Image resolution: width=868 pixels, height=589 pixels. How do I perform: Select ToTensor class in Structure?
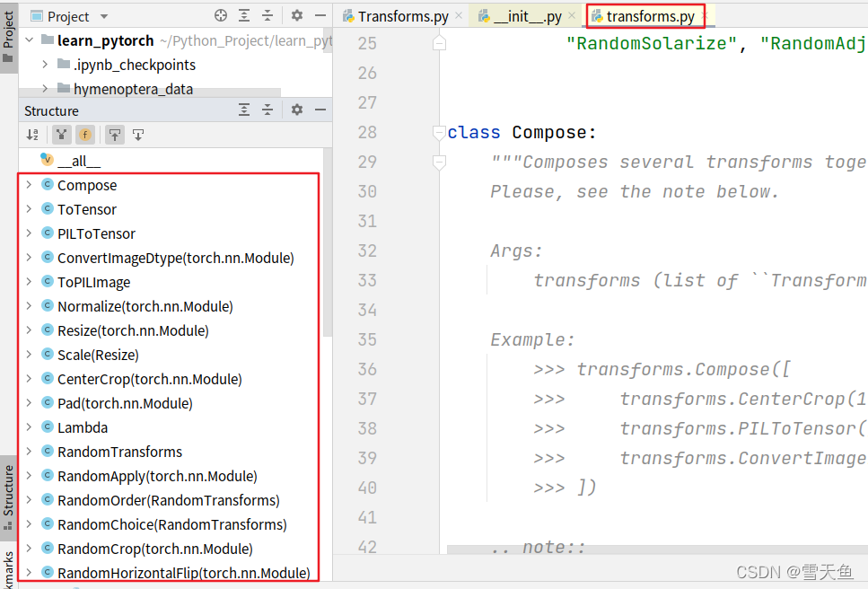click(87, 210)
